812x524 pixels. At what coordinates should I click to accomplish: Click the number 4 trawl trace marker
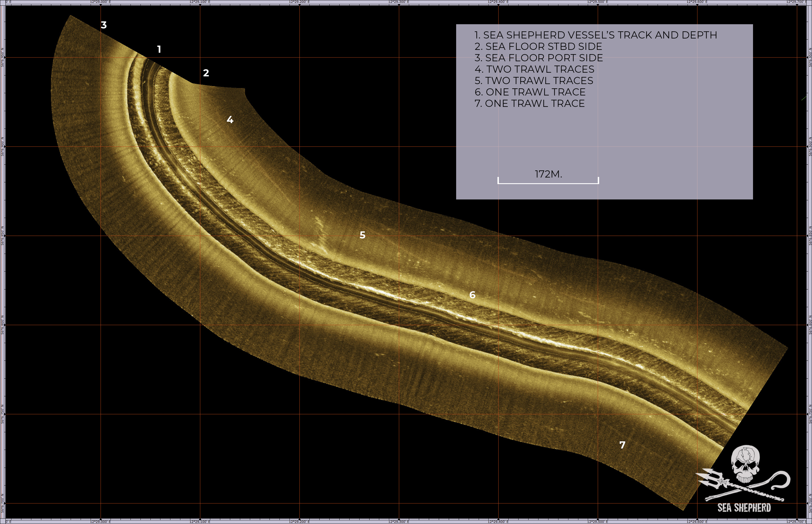coord(230,120)
